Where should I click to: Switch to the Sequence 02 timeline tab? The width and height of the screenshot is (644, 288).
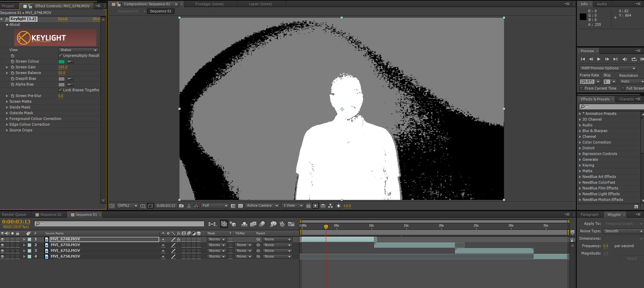coord(50,215)
